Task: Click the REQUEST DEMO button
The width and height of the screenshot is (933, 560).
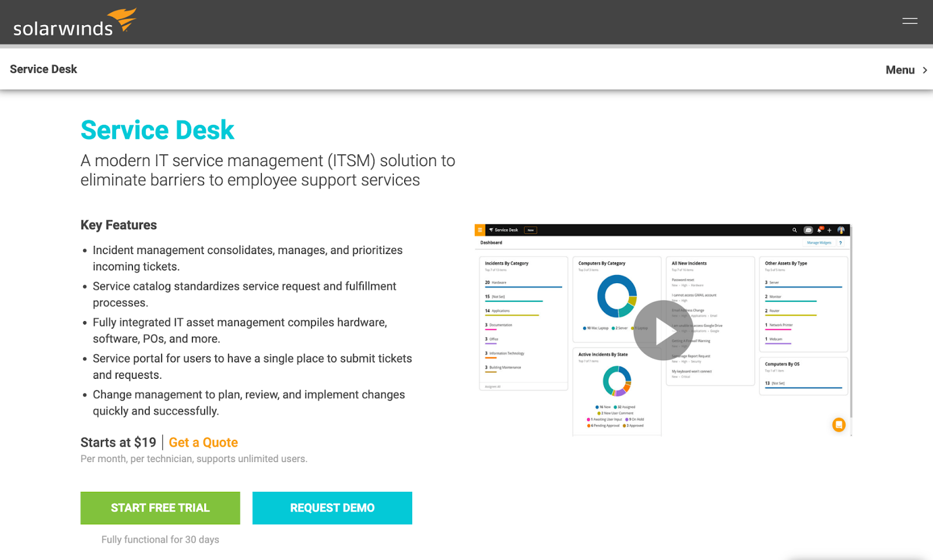Action: (332, 508)
